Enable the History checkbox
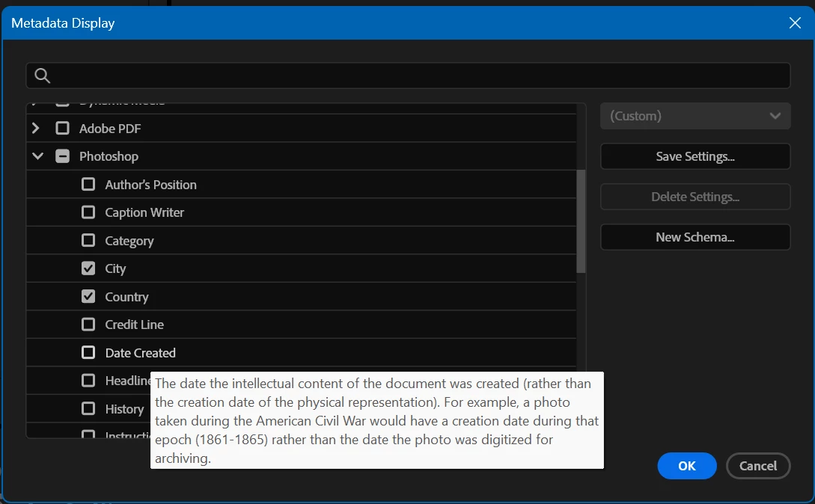Image resolution: width=815 pixels, height=504 pixels. coord(88,408)
